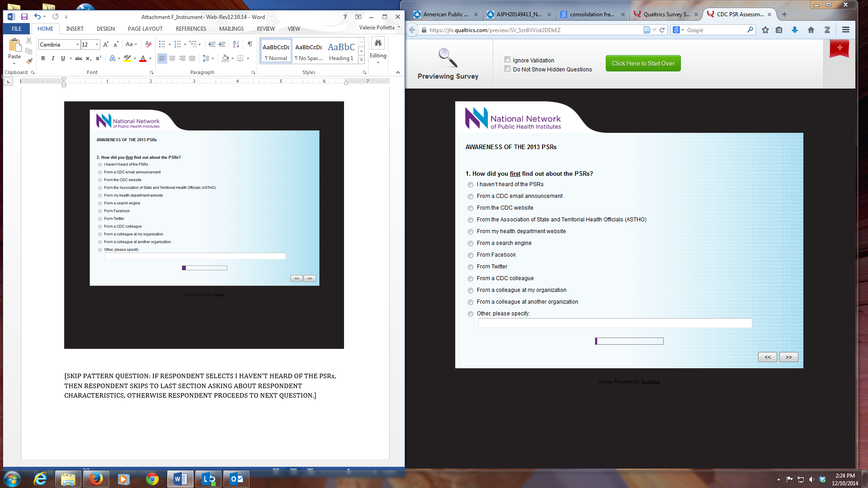This screenshot has height=488, width=868.
Task: Click the 'Click Here to Start Over' button
Action: coord(643,63)
